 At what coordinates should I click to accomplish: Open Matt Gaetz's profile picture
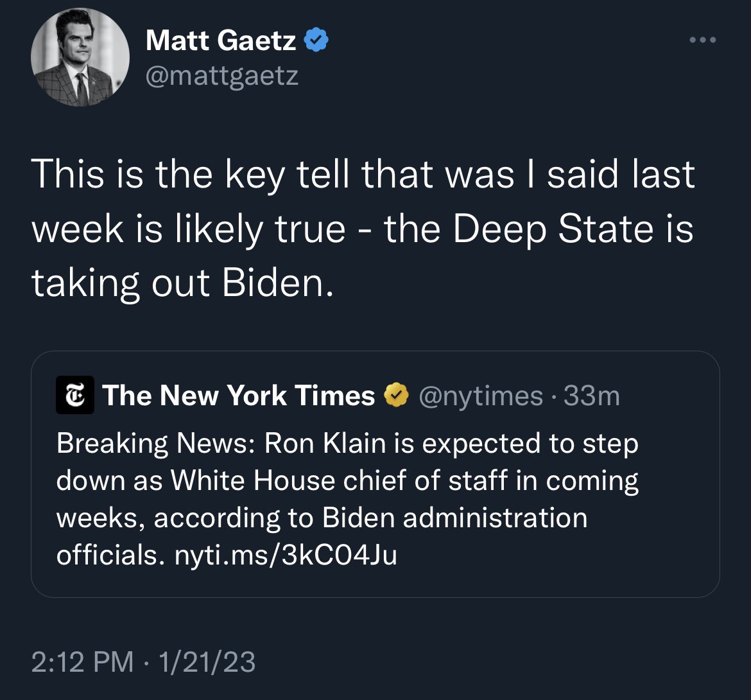point(80,57)
